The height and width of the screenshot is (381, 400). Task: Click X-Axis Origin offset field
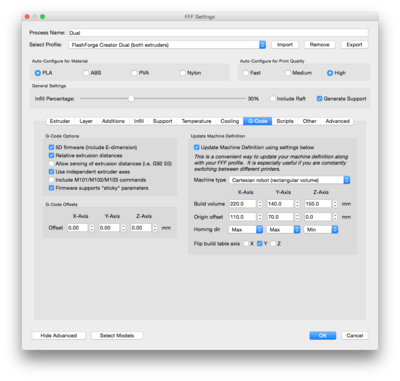[x=242, y=217]
